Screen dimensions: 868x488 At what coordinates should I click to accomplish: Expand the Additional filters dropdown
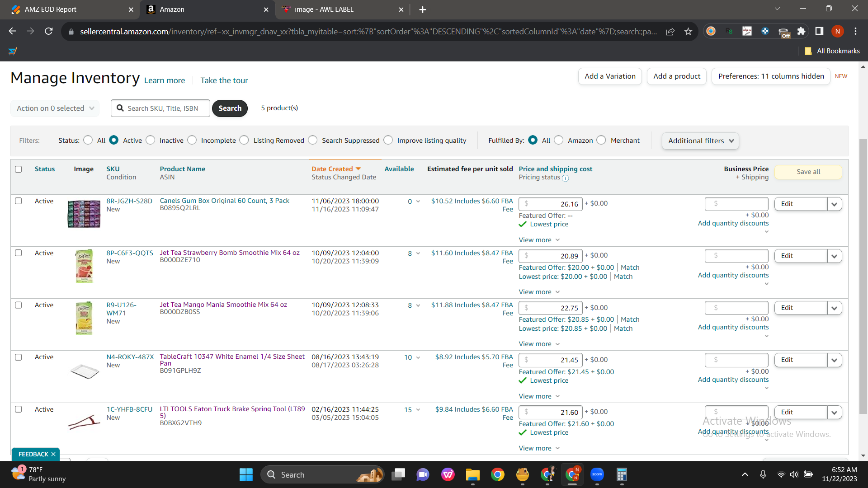pos(700,141)
